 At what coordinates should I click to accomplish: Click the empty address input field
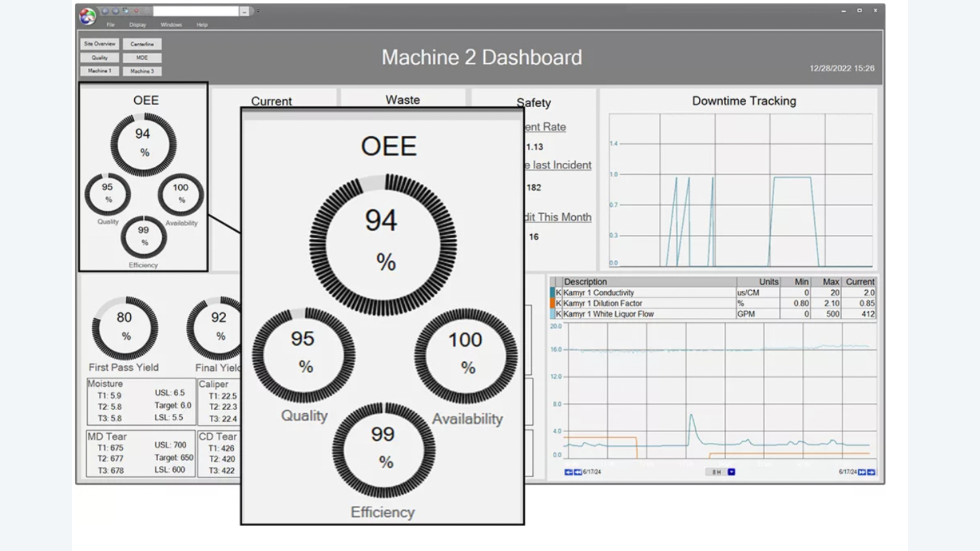pyautogui.click(x=196, y=11)
